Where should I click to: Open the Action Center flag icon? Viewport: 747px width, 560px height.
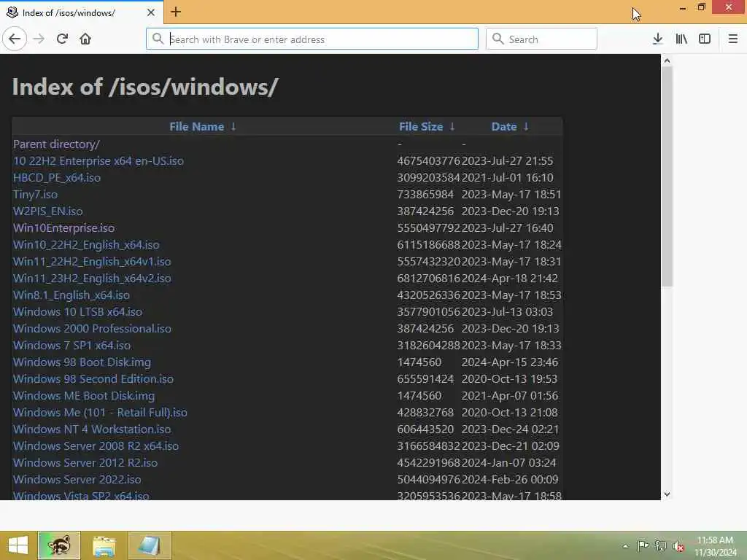[643, 545]
